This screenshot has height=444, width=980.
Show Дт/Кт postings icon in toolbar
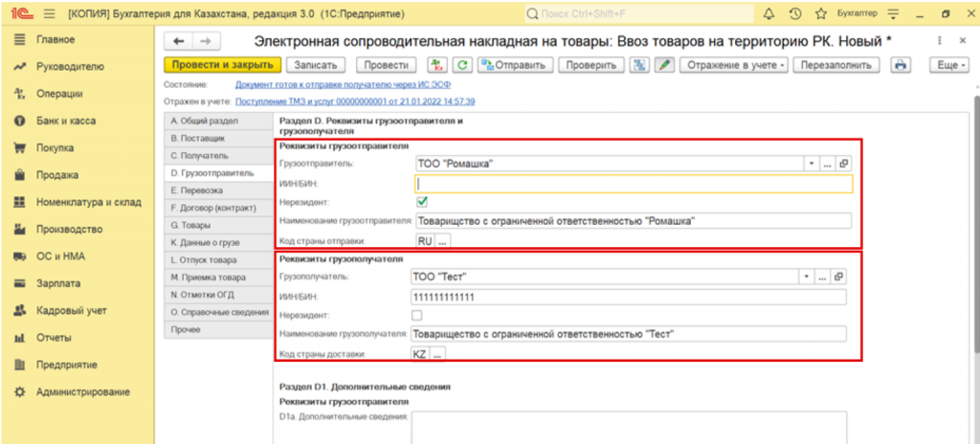coord(436,64)
